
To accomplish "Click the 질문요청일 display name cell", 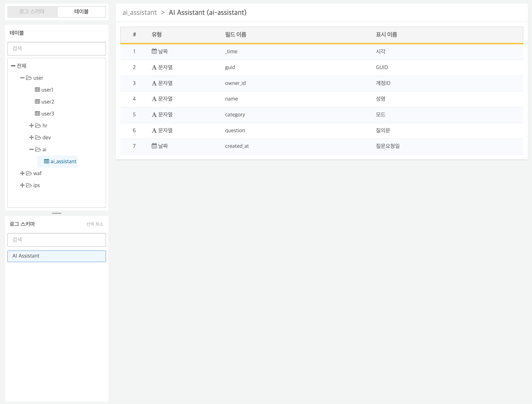I will (x=388, y=146).
